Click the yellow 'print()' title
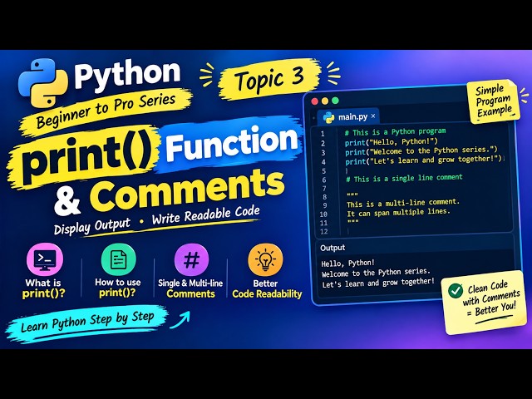This screenshot has width=532, height=399. (x=85, y=157)
